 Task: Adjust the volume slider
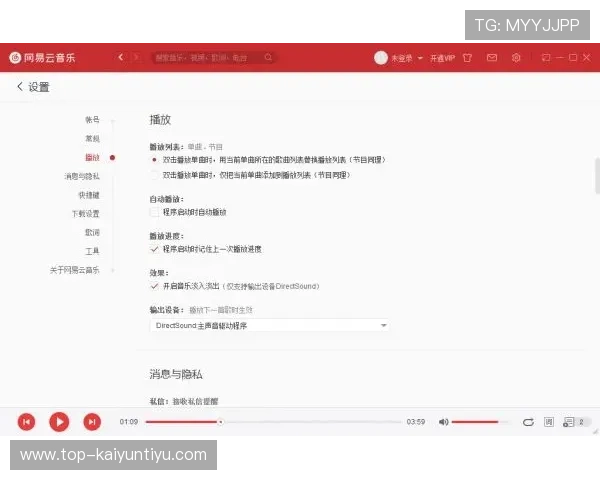[x=481, y=422]
